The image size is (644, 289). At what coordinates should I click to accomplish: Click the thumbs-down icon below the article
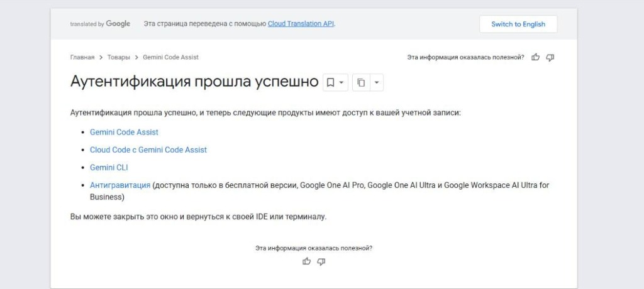[x=321, y=261]
